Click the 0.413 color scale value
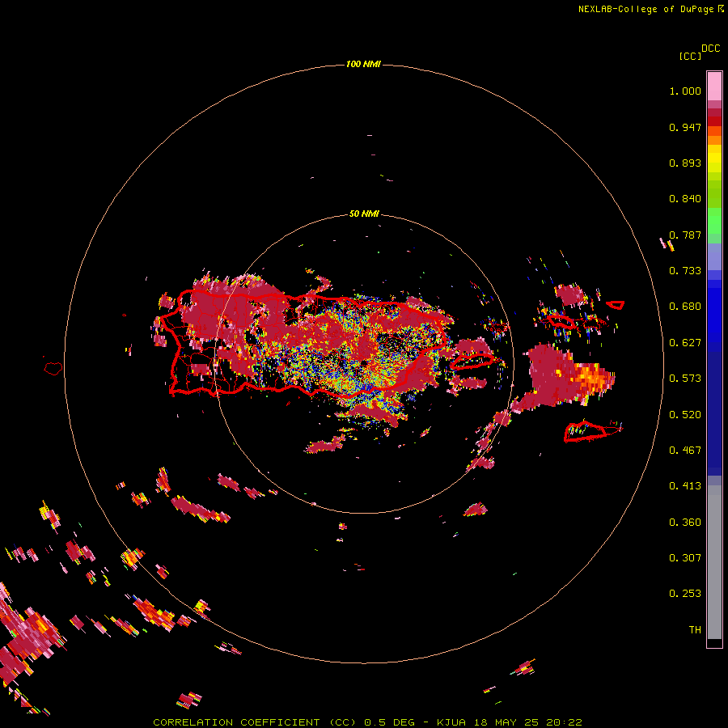 [685, 486]
